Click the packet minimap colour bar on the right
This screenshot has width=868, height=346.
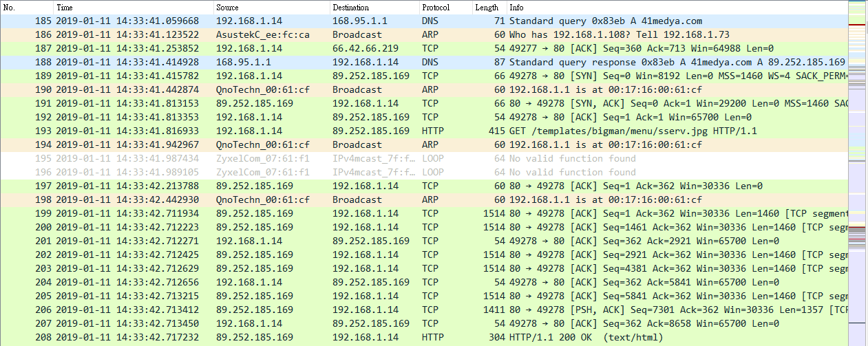(858, 173)
